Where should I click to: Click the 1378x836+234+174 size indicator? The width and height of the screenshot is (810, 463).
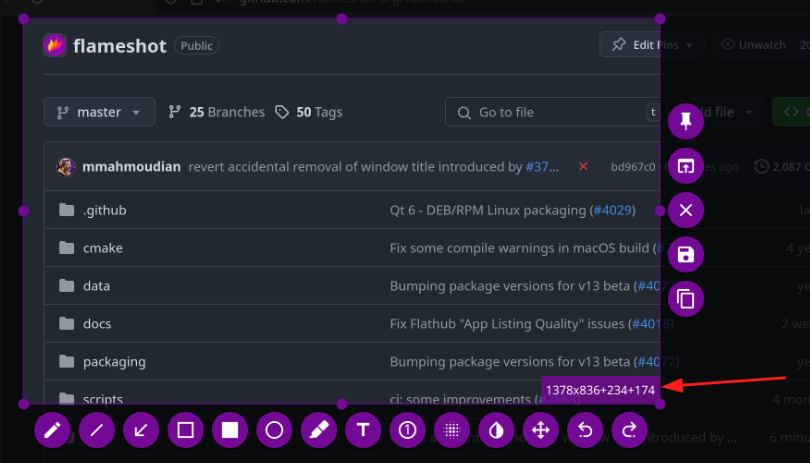600,390
